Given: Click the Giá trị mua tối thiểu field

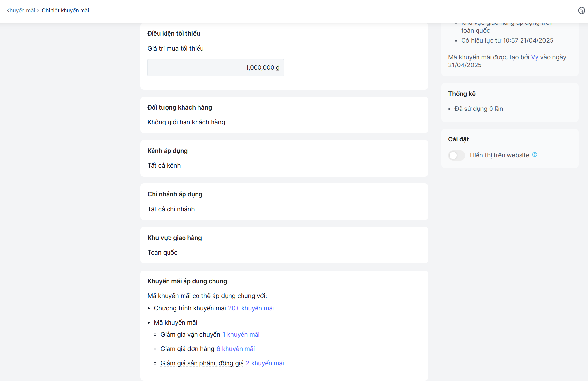Looking at the screenshot, I should (215, 68).
